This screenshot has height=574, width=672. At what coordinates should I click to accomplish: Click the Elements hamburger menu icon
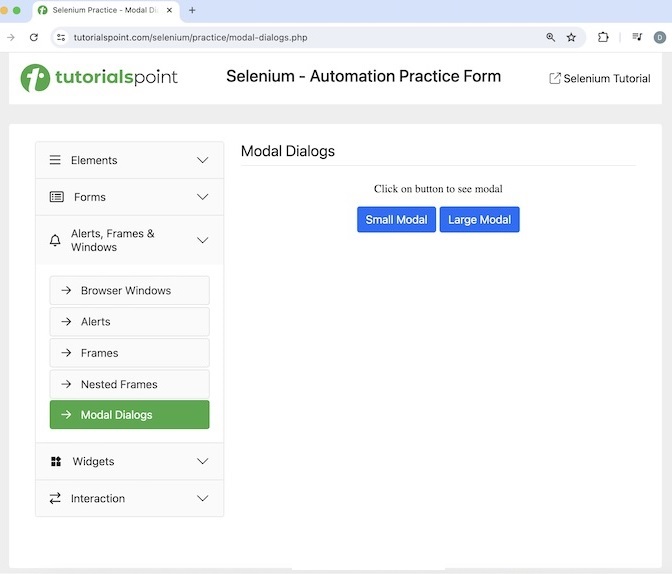point(55,160)
